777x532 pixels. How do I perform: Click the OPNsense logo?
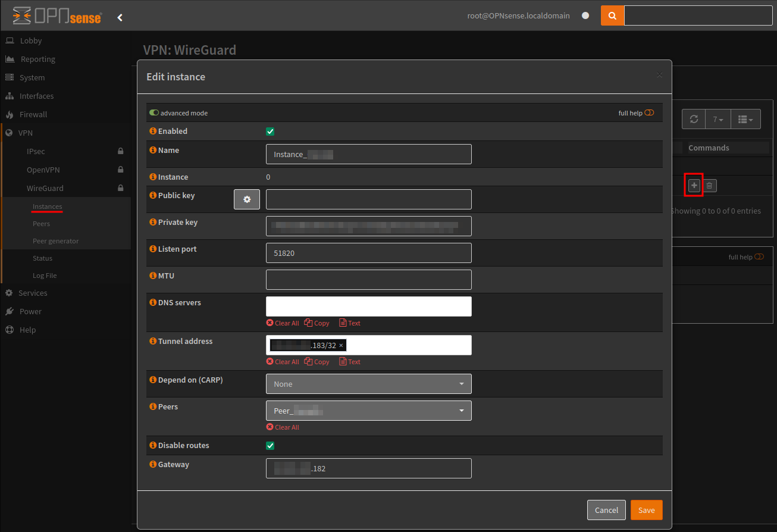57,16
